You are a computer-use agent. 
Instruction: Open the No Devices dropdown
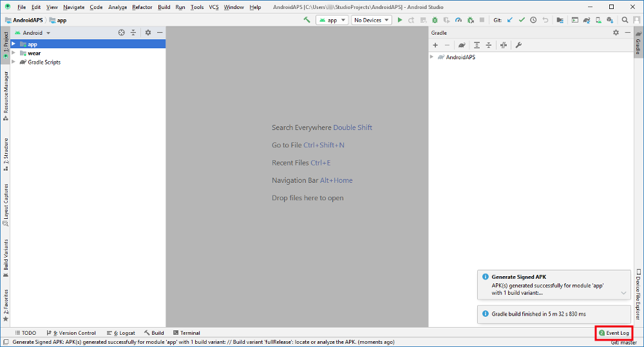(x=372, y=20)
